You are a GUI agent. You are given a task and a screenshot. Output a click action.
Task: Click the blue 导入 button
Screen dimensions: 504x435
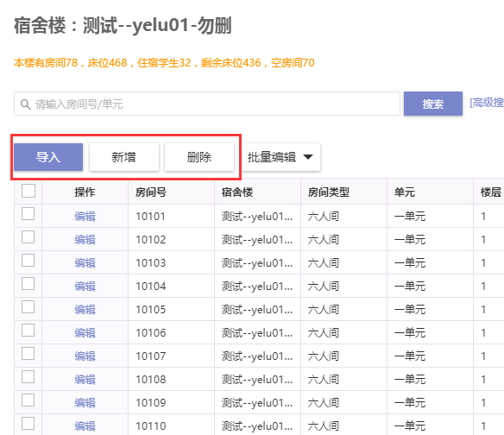tap(48, 157)
